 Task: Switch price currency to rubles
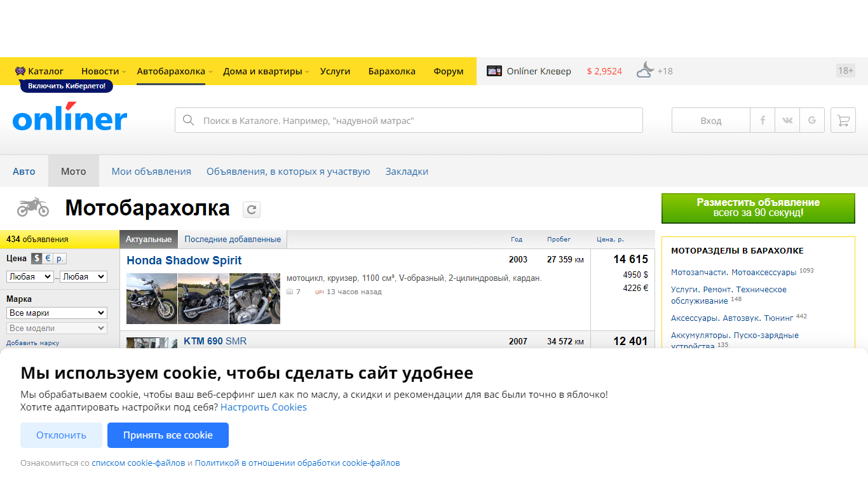click(60, 259)
